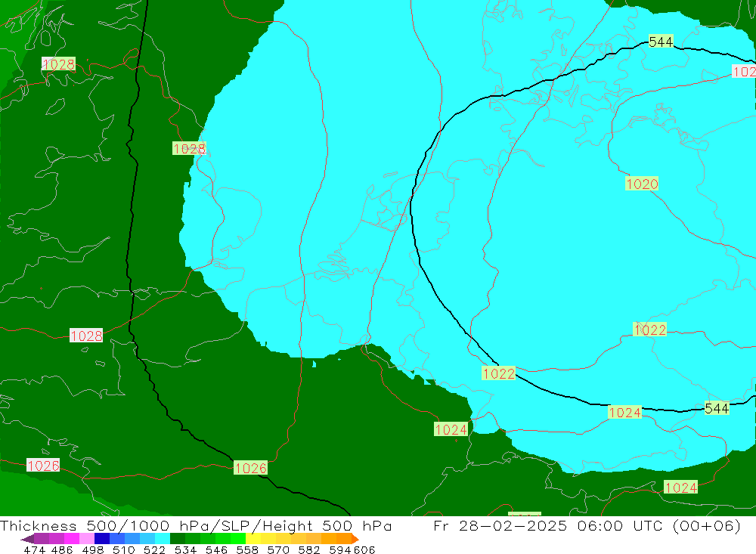Viewport: 756px width, 554px height.
Task: Click legend value 498
Action: (x=92, y=549)
